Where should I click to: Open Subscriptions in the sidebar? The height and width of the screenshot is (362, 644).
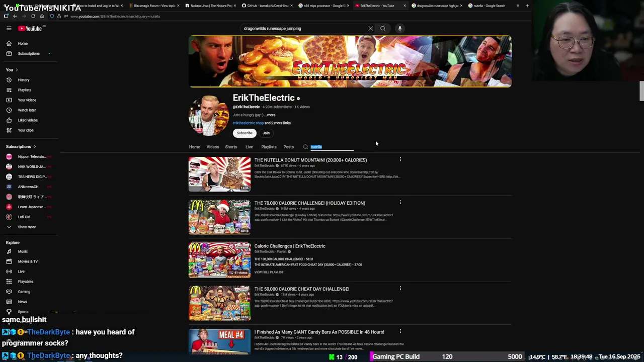tap(29, 54)
